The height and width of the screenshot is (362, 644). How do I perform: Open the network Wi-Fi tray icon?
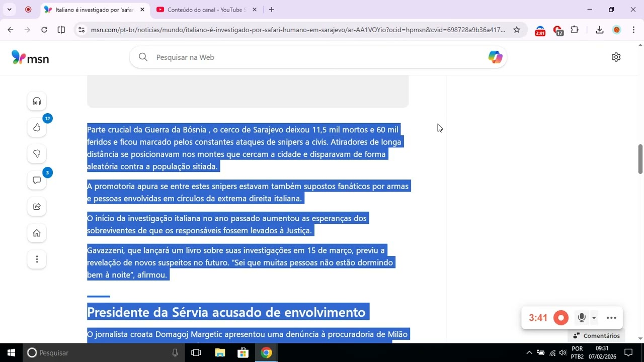pyautogui.click(x=552, y=352)
